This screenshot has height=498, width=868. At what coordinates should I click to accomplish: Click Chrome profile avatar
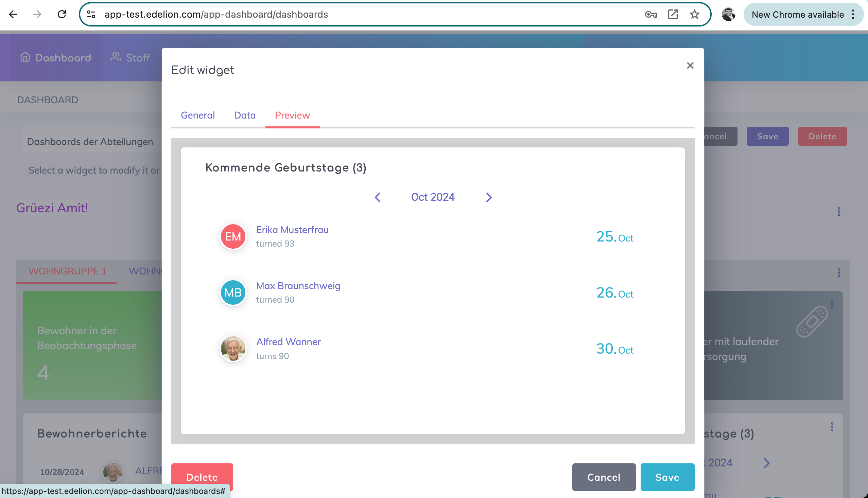[728, 14]
